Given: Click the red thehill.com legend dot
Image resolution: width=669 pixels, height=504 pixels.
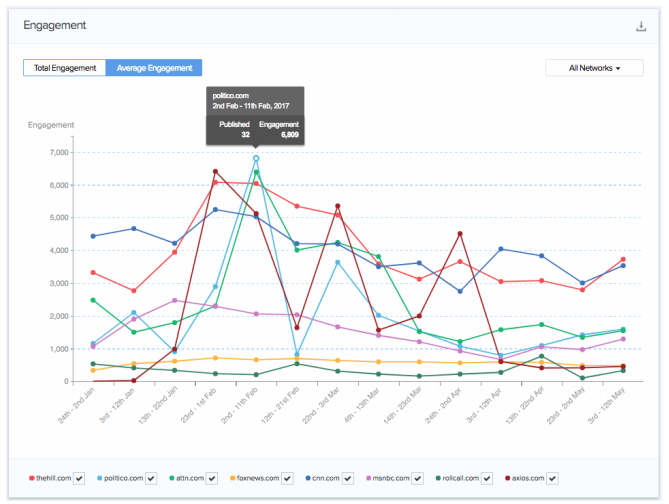Looking at the screenshot, I should tap(32, 479).
